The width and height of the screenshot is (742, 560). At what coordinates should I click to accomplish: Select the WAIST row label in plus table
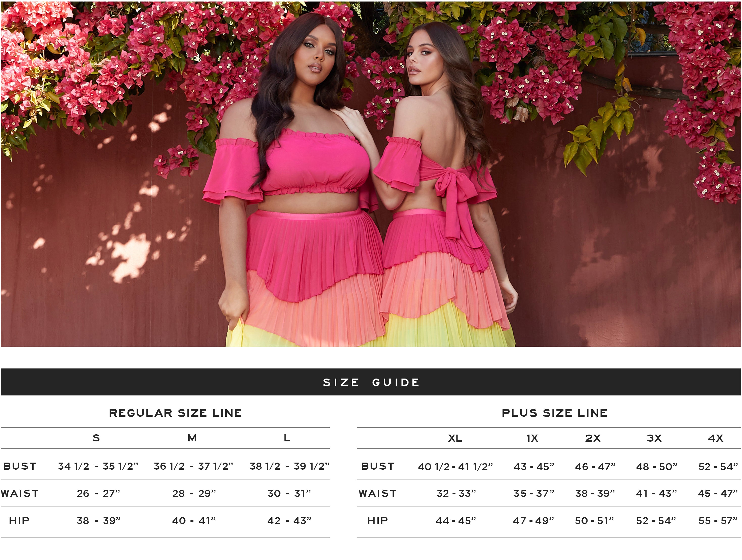click(378, 493)
